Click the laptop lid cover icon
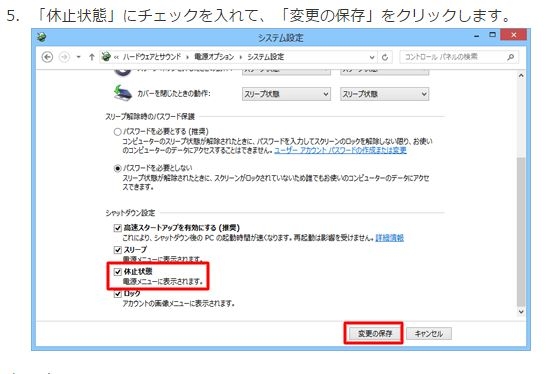Screen dimensions: 550x374 (x=123, y=93)
